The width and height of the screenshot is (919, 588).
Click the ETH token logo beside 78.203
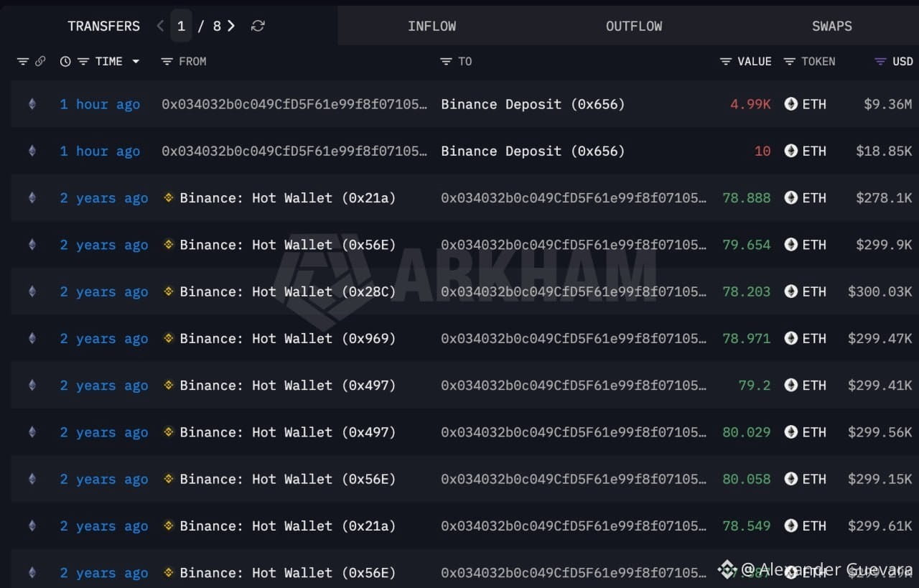[790, 291]
